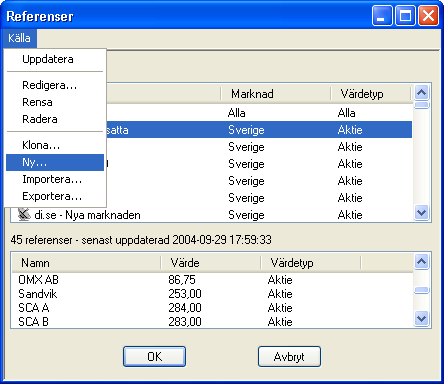Click the status text showing 45 referenser
444x384 pixels.
[141, 240]
